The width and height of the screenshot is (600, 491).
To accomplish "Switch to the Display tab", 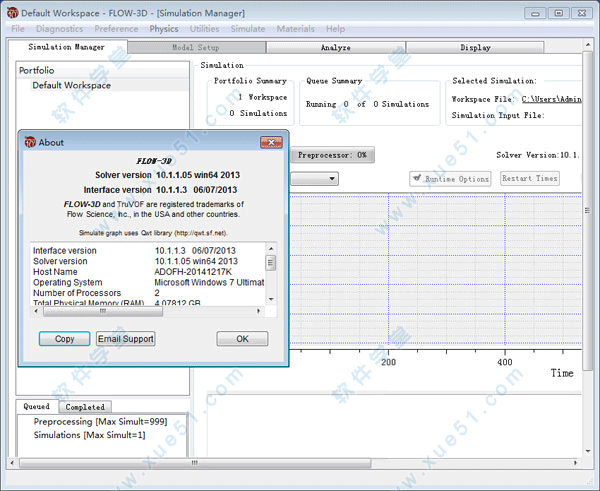I will point(475,47).
